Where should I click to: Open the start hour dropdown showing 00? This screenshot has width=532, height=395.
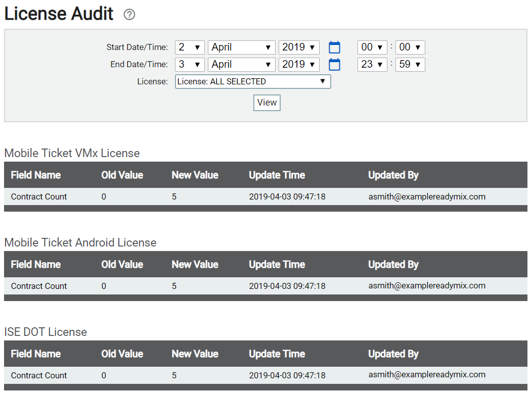coord(372,47)
